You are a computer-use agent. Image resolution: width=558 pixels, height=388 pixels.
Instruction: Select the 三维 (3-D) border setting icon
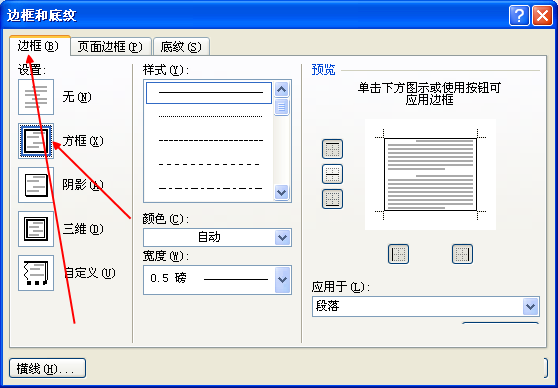36,229
